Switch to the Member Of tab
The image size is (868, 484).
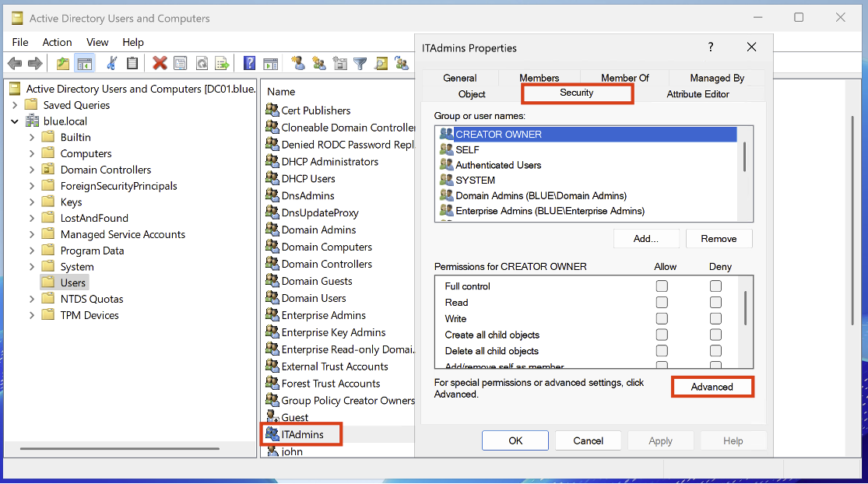click(x=624, y=78)
